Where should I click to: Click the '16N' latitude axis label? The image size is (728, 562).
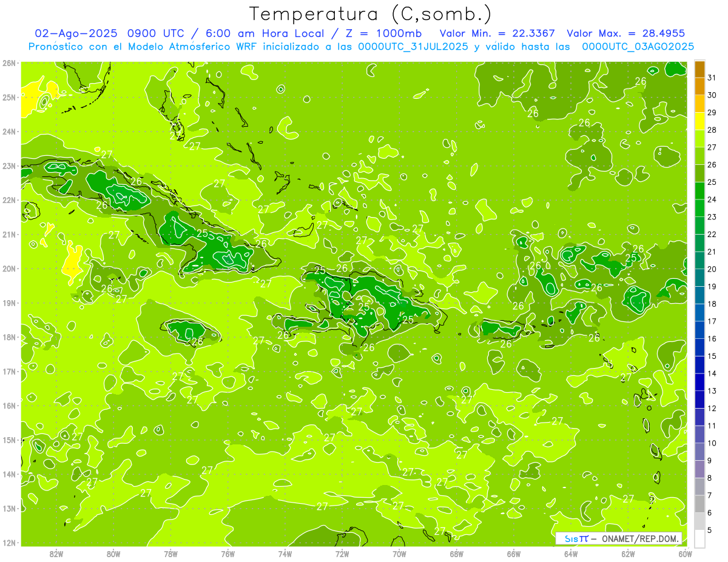8,406
